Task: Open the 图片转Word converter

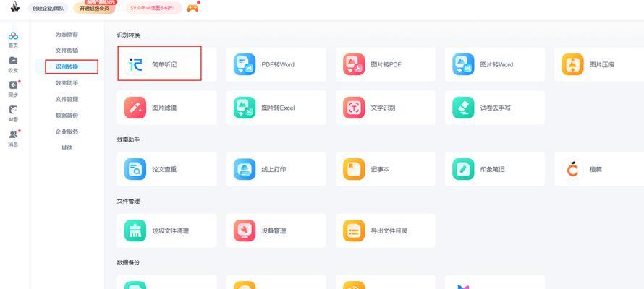Action: (x=494, y=64)
